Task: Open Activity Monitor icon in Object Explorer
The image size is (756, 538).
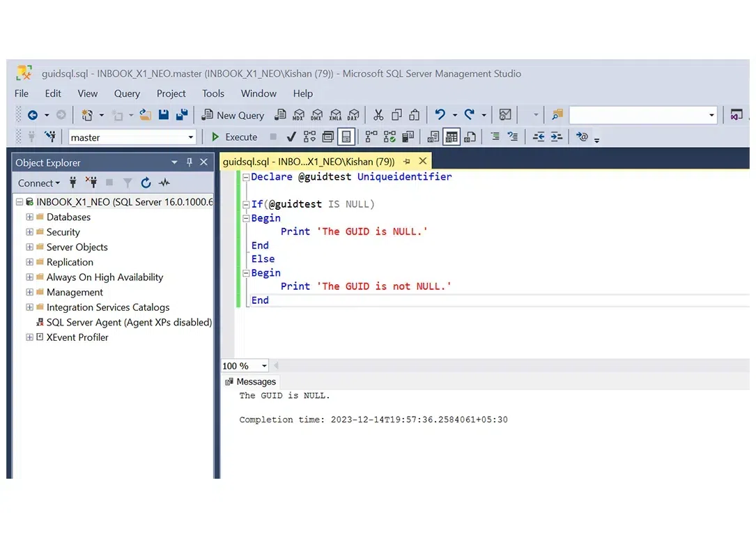Action: click(x=164, y=183)
